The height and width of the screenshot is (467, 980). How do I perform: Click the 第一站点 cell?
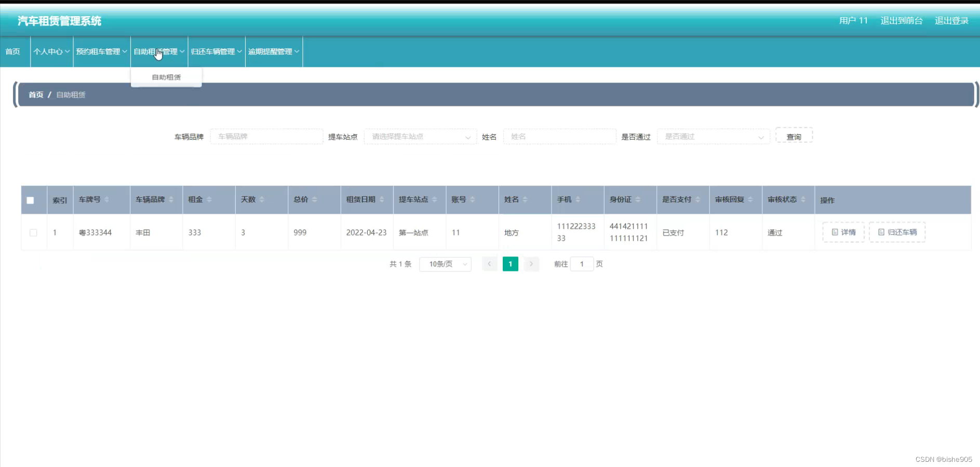pyautogui.click(x=413, y=232)
